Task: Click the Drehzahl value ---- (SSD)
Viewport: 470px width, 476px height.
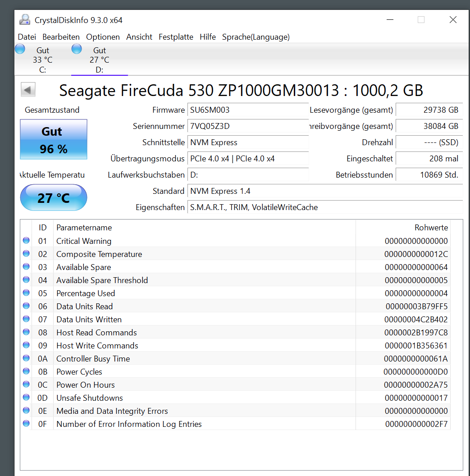Action: [x=429, y=142]
